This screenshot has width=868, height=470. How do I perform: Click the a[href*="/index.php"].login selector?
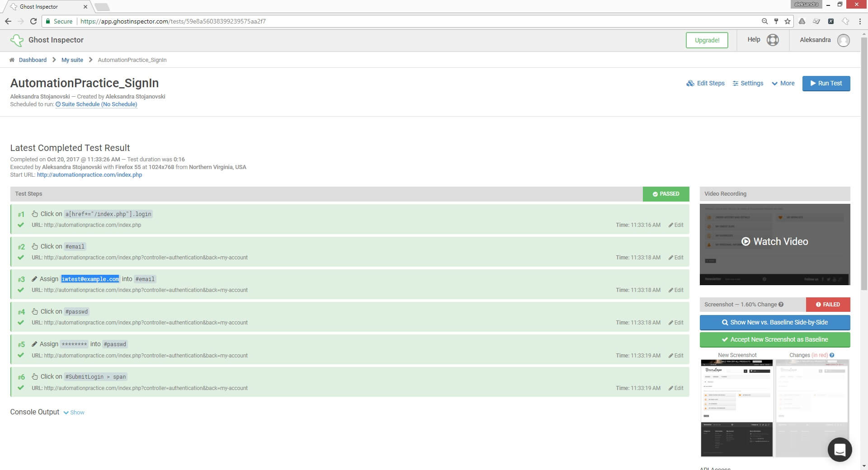[108, 214]
